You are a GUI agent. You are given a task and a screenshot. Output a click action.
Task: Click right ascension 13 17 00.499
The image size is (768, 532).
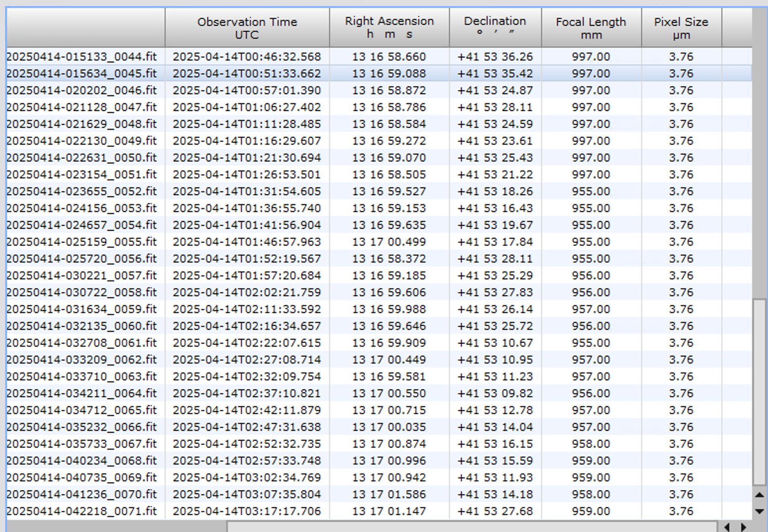(x=389, y=242)
